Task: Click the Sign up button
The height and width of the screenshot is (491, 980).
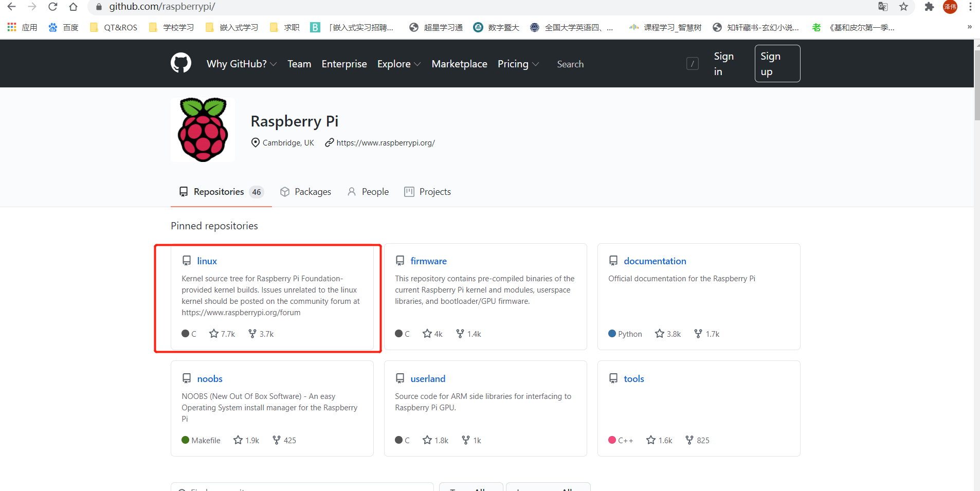Action: [777, 64]
